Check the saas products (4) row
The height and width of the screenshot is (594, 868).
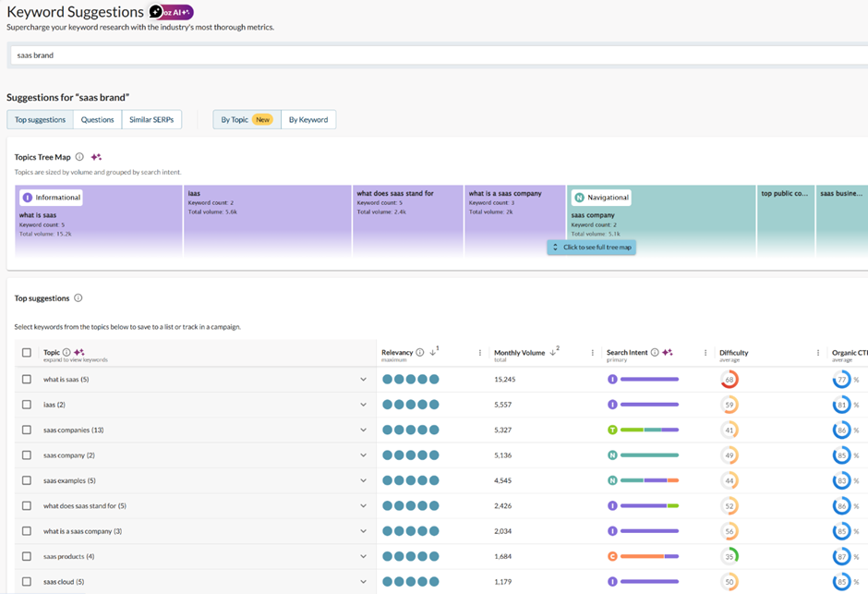pyautogui.click(x=27, y=556)
